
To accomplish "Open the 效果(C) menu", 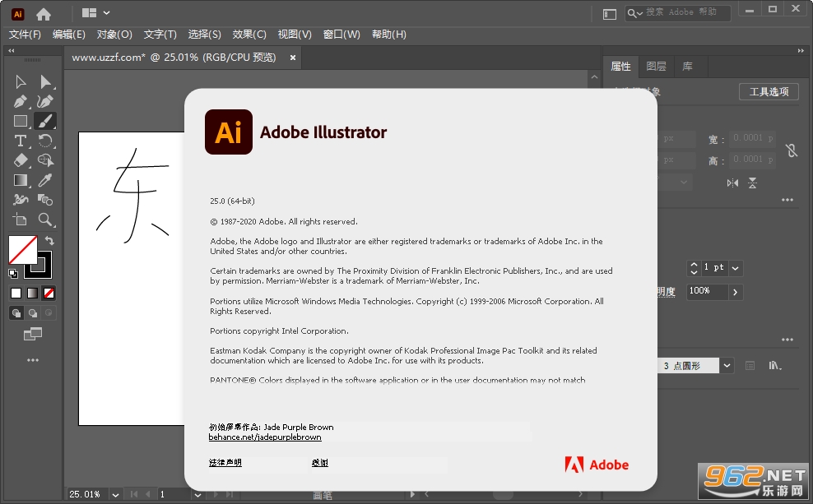I will [x=249, y=35].
